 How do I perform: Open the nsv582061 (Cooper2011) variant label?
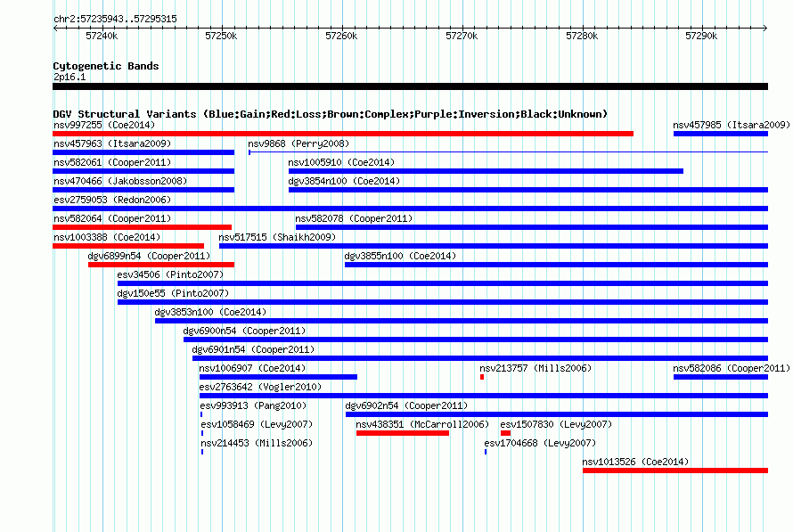click(x=112, y=162)
